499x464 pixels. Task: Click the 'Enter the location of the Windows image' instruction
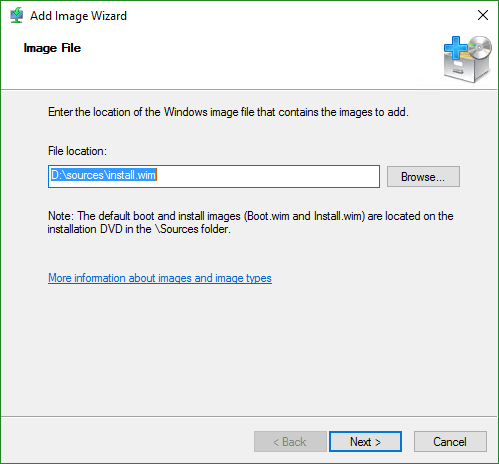click(228, 112)
